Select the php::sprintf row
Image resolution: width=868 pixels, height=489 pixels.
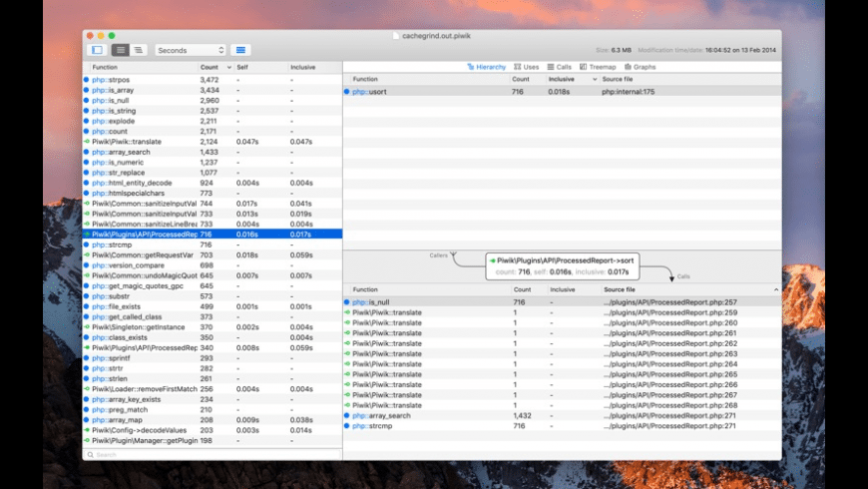tap(213, 358)
